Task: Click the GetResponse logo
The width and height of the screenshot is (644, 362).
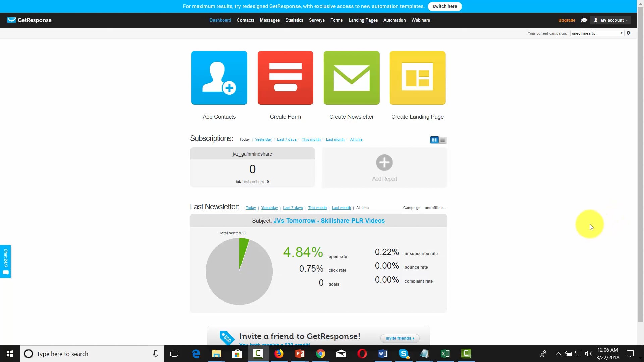Action: (x=30, y=20)
